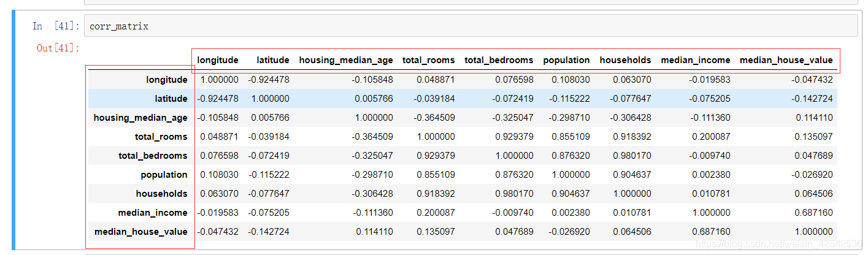
Task: Click the median_income row label
Action: (x=153, y=213)
